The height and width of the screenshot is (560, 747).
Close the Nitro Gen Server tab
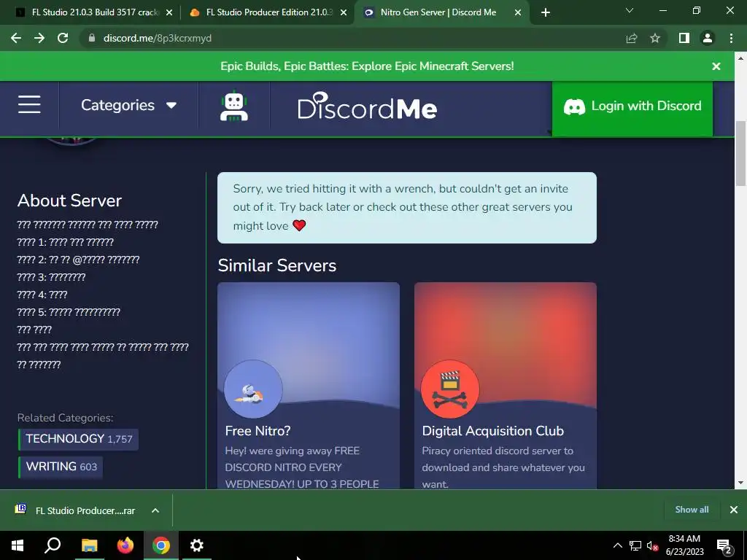518,12
